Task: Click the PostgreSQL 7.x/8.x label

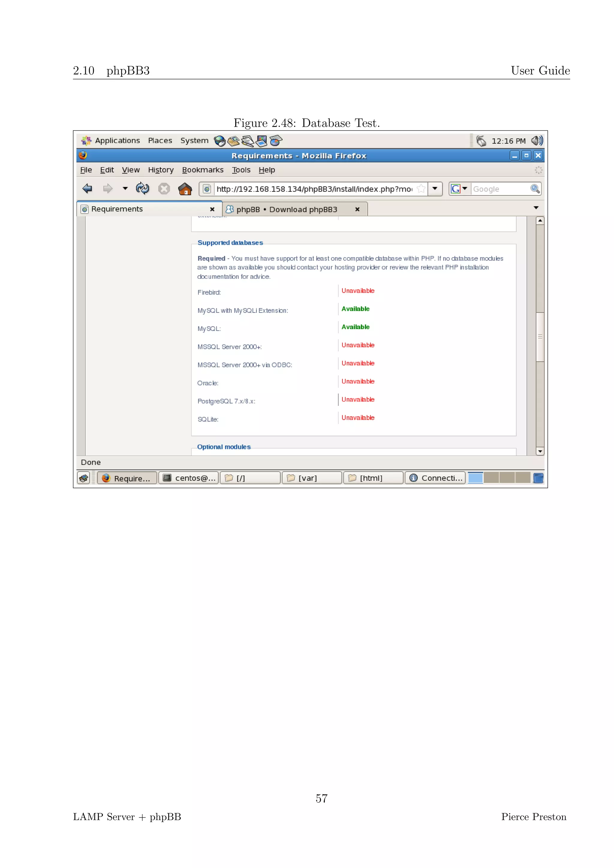Action: 226,401
